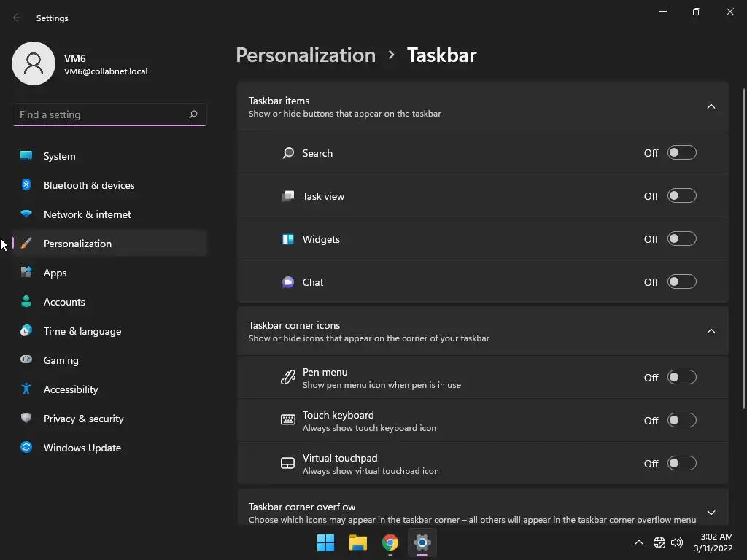
Task: Click the Personalization breadcrumb link
Action: [306, 55]
